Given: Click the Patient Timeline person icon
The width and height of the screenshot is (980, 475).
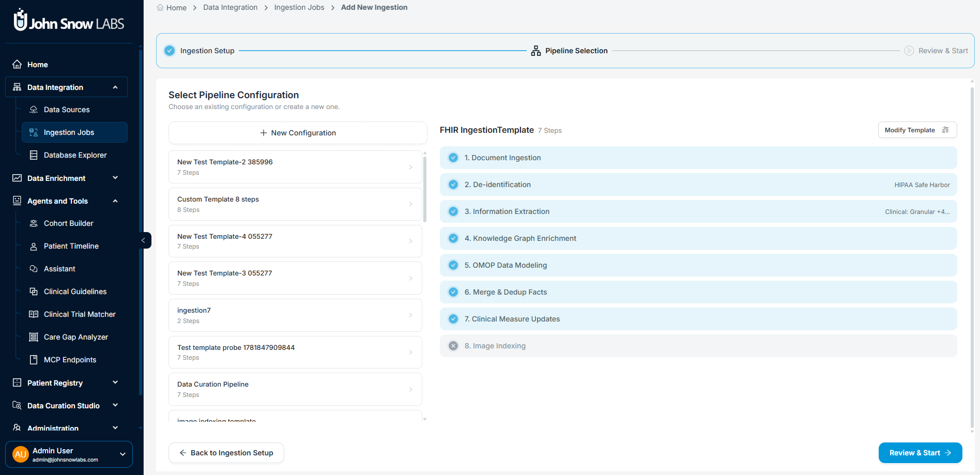Looking at the screenshot, I should click(34, 247).
